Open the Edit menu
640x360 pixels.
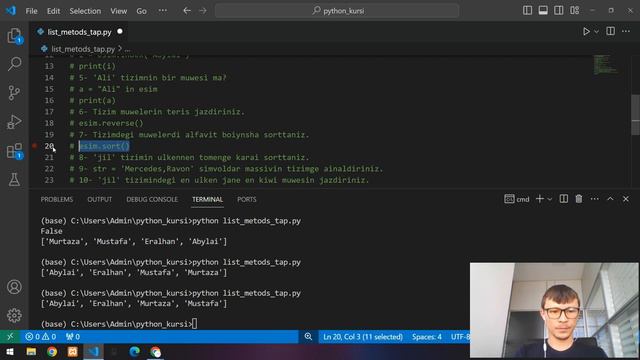53,11
